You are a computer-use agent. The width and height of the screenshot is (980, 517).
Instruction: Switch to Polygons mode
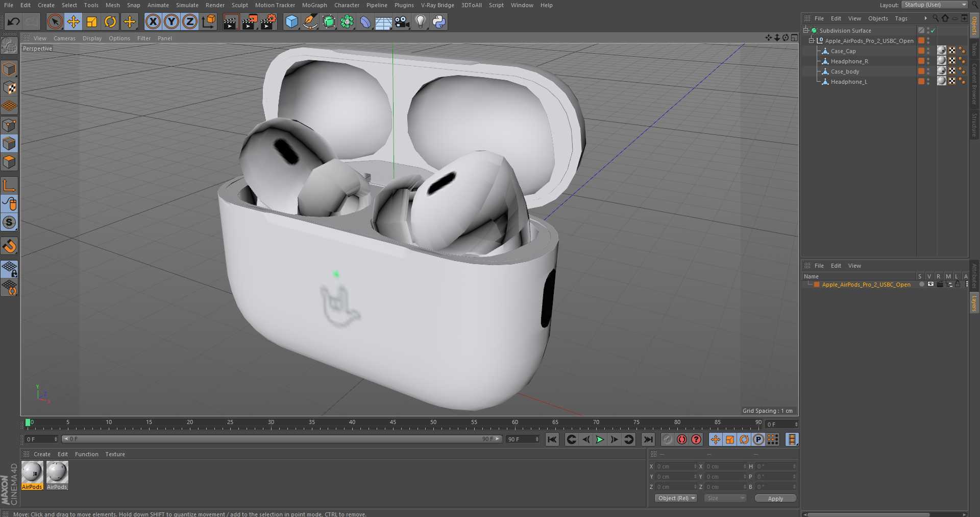tap(9, 162)
